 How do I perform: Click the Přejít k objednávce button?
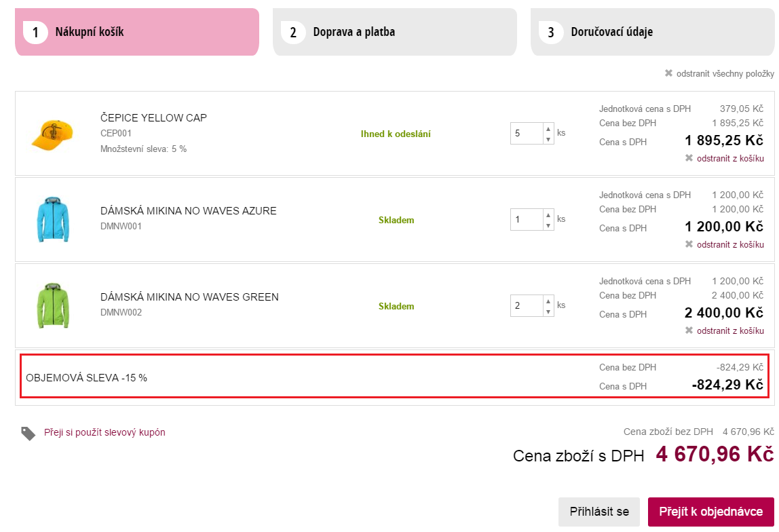point(711,512)
